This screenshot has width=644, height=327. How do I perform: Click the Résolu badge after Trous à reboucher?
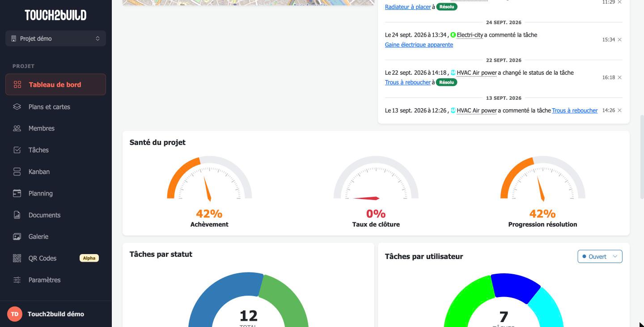pos(446,82)
